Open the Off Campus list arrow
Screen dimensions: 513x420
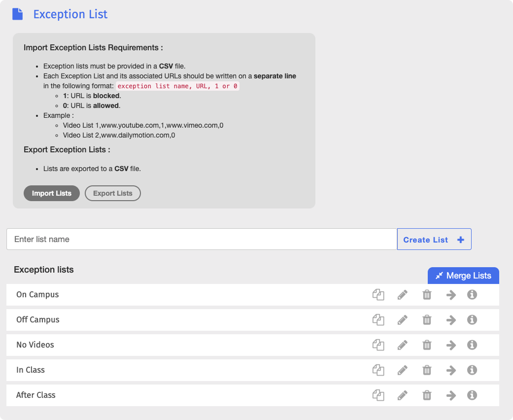(x=451, y=320)
